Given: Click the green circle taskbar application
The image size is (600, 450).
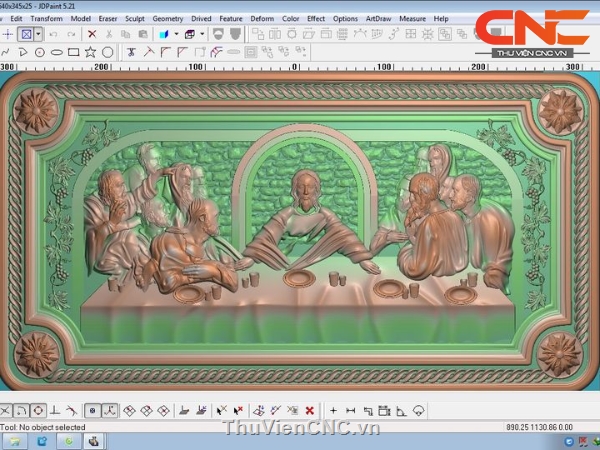Looking at the screenshot, I should click(68, 442).
